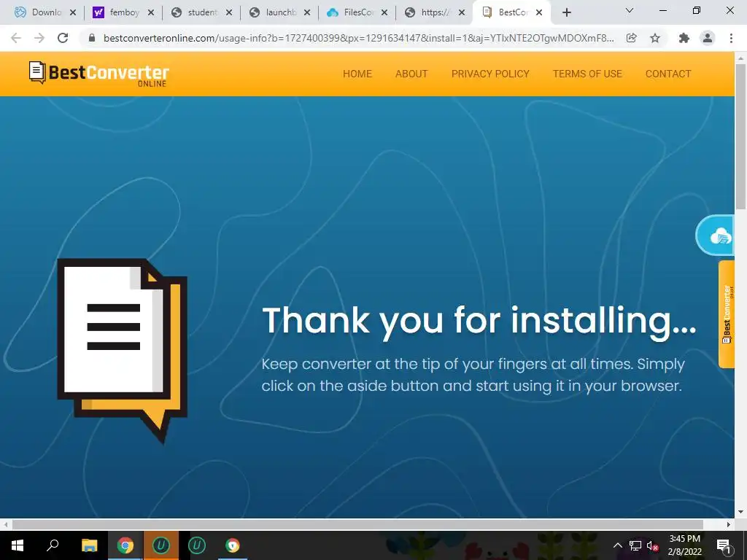
Task: Go forward in browser history
Action: coord(39,38)
